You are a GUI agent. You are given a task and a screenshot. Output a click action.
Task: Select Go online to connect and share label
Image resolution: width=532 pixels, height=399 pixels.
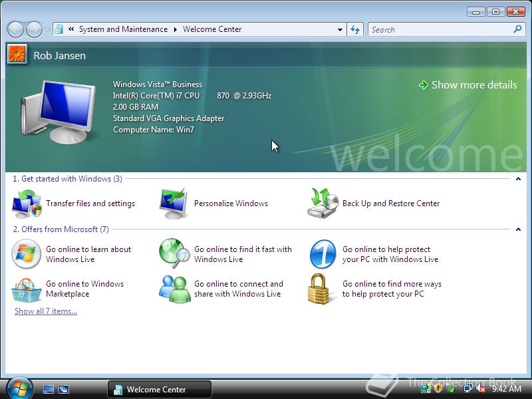pos(238,289)
